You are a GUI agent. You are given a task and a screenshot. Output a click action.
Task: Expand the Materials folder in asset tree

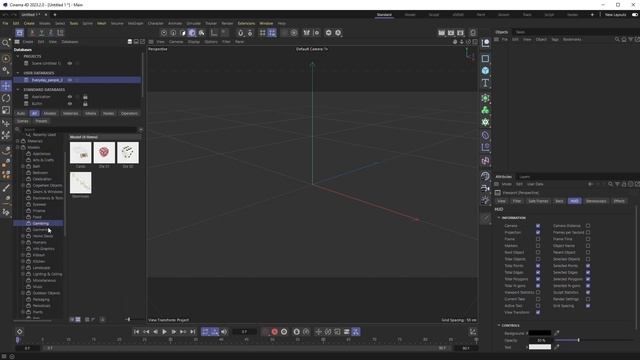tap(18, 141)
